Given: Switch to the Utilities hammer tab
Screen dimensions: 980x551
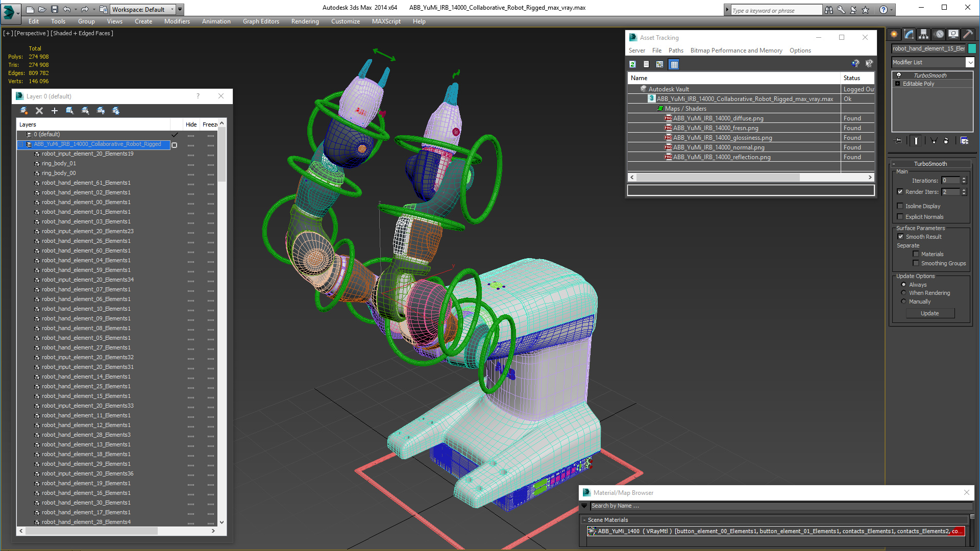Looking at the screenshot, I should click(x=968, y=34).
